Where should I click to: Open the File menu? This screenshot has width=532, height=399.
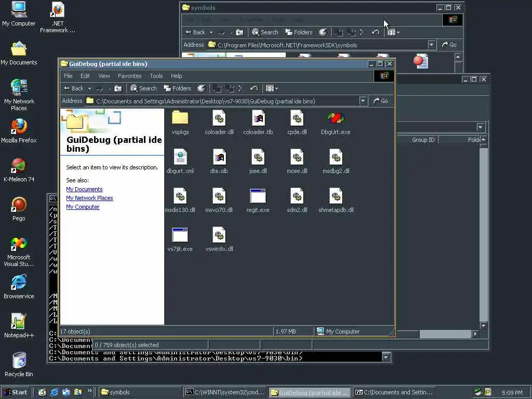[68, 76]
